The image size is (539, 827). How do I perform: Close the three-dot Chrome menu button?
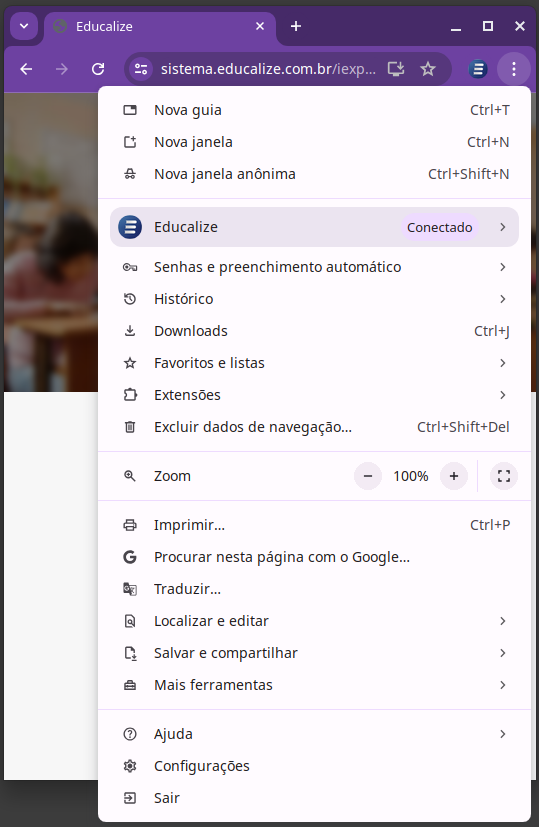(514, 69)
